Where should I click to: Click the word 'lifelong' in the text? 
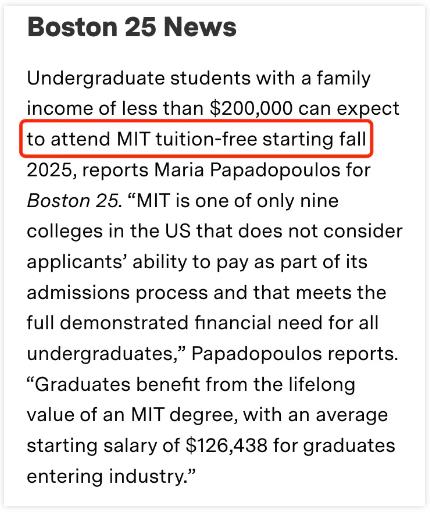coord(322,385)
